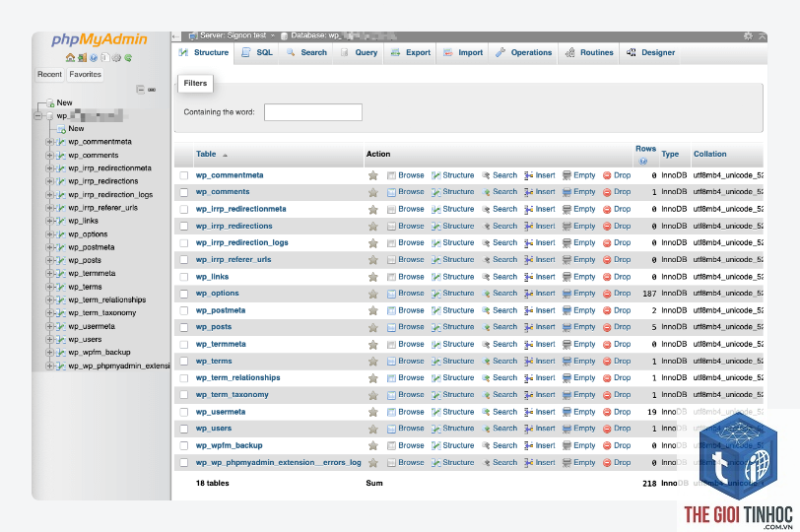Click the top-level New database icon

coord(50,102)
